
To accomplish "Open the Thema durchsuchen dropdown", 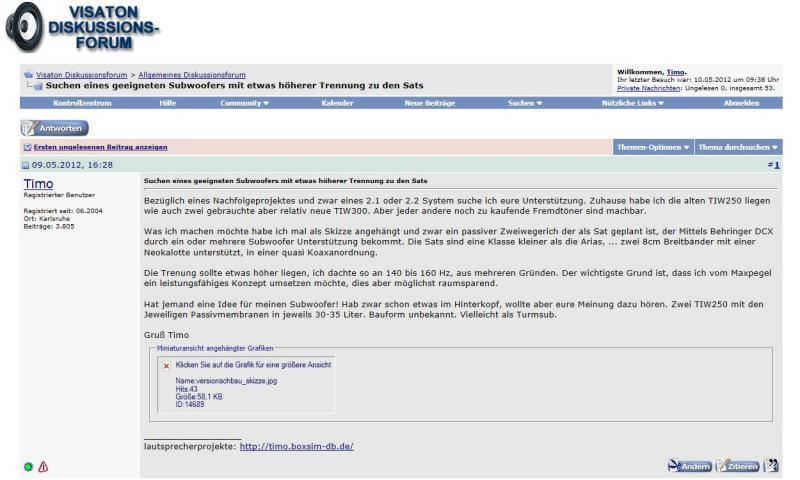I will (x=738, y=147).
